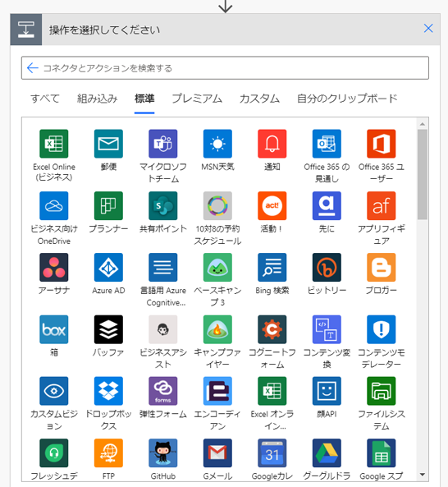Select the ドロップボックス Dropbox connector
The height and width of the screenshot is (487, 448).
pyautogui.click(x=108, y=391)
